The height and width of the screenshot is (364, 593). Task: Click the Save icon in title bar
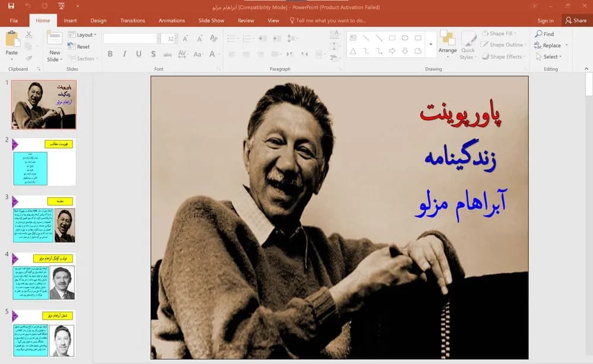click(11, 6)
